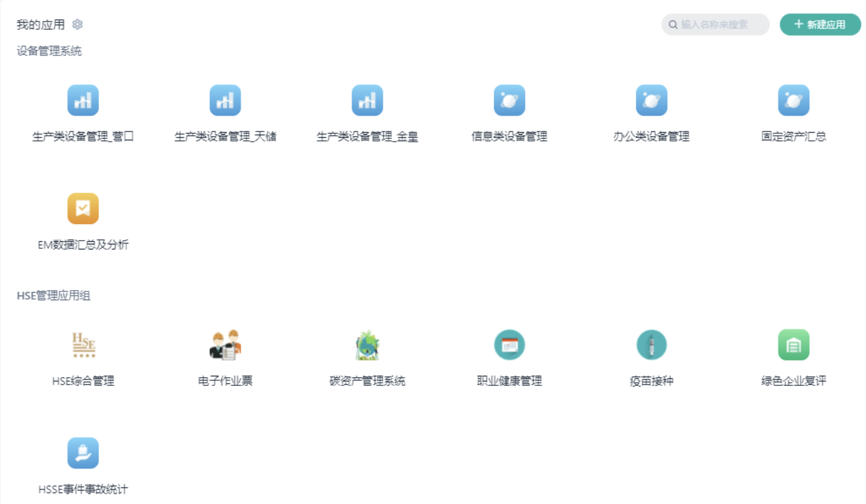866x504 pixels.
Task: Click the 设备管理系统 group heading
Action: tap(49, 51)
